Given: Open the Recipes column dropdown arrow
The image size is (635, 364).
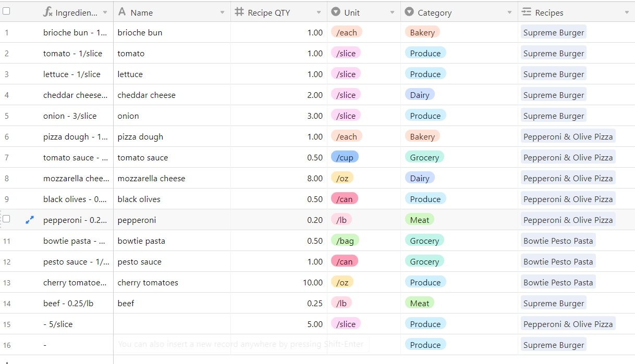Looking at the screenshot, I should point(627,12).
